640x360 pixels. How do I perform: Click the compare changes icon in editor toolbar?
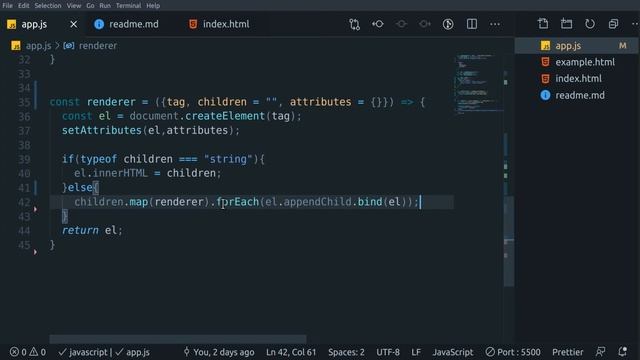pos(354,24)
